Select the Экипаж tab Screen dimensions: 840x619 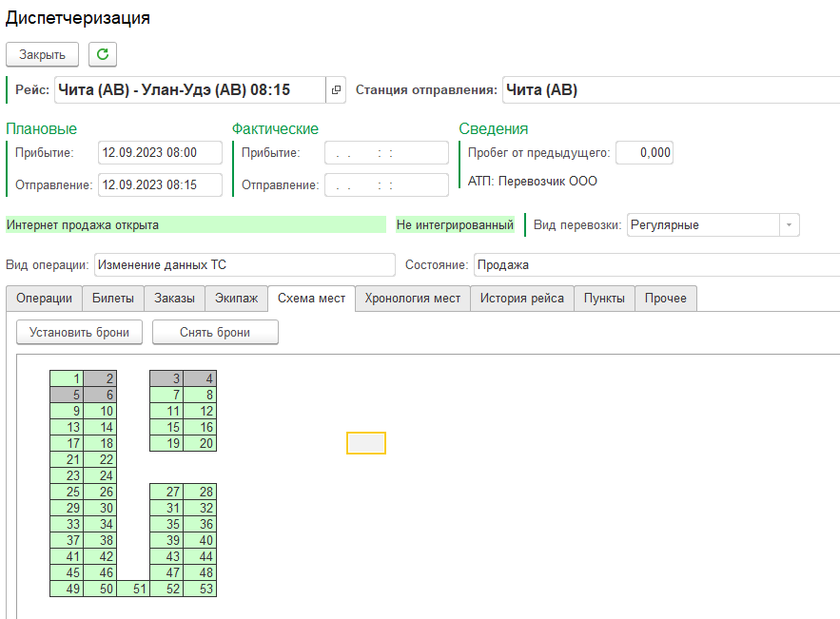(x=236, y=299)
